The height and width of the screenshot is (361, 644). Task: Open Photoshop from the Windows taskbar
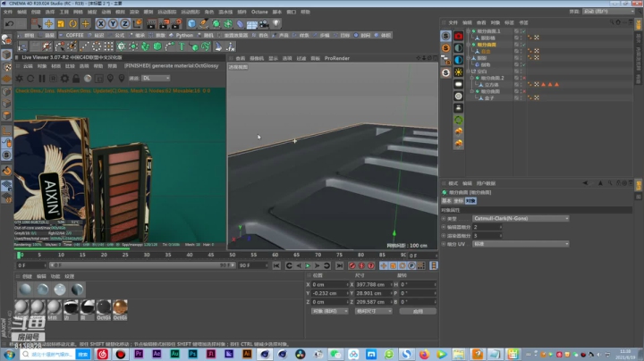pyautogui.click(x=192, y=354)
